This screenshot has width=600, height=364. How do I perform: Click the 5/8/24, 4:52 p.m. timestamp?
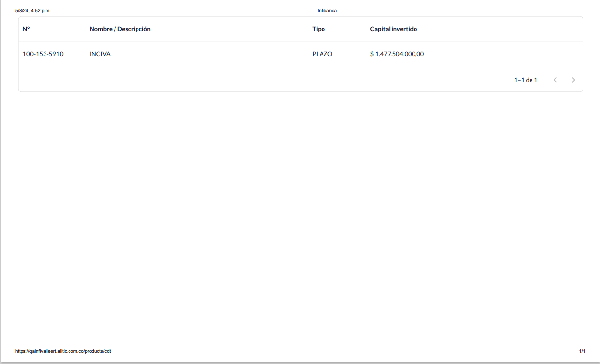point(33,10)
